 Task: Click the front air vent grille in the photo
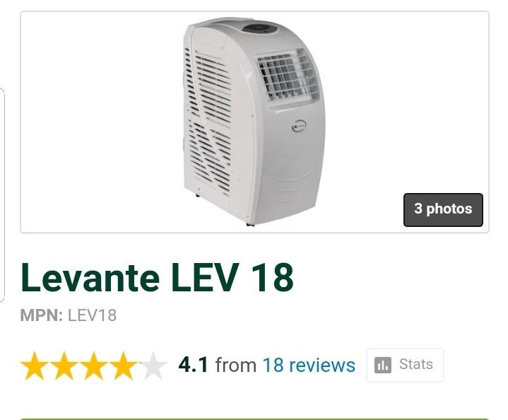click(x=288, y=76)
